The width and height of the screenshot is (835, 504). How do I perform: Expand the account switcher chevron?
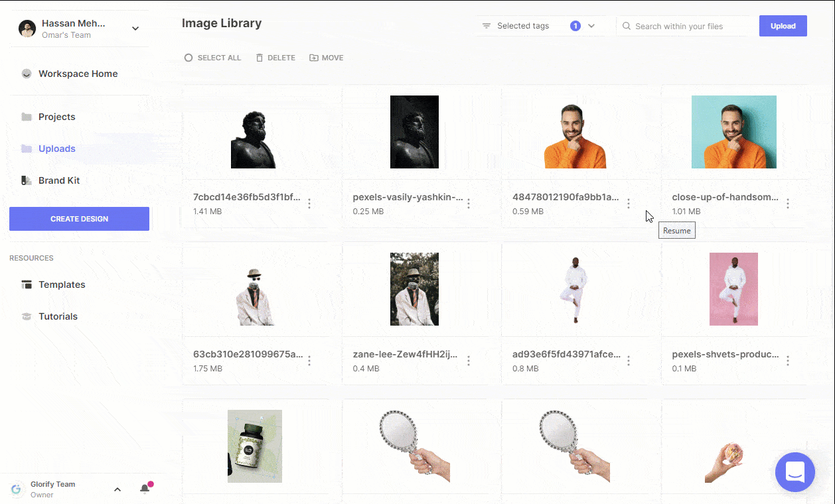[x=135, y=29]
